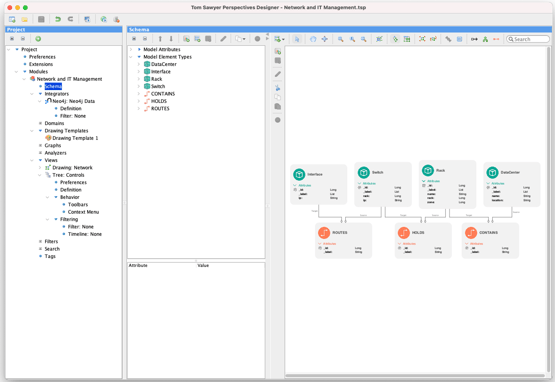Click the hierarchical layout icon with the green tree

point(485,39)
